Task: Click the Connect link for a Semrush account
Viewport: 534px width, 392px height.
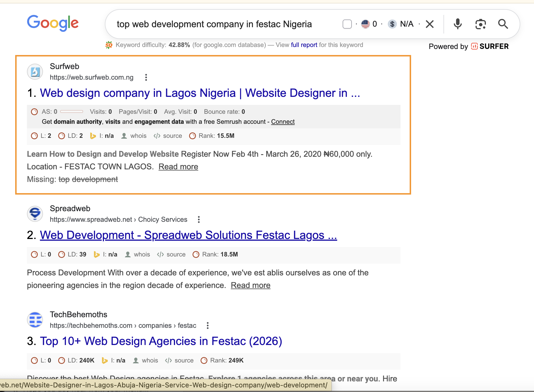Action: 282,121
